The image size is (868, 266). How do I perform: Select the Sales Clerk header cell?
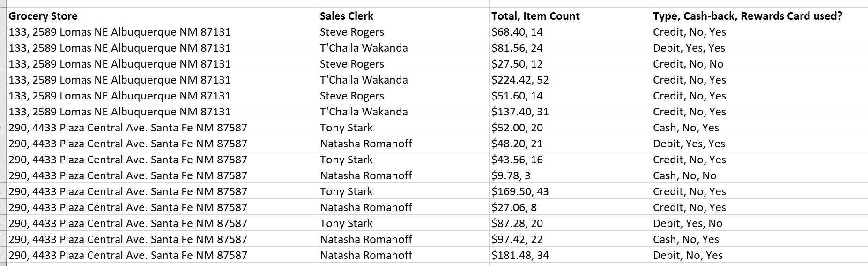(x=403, y=15)
